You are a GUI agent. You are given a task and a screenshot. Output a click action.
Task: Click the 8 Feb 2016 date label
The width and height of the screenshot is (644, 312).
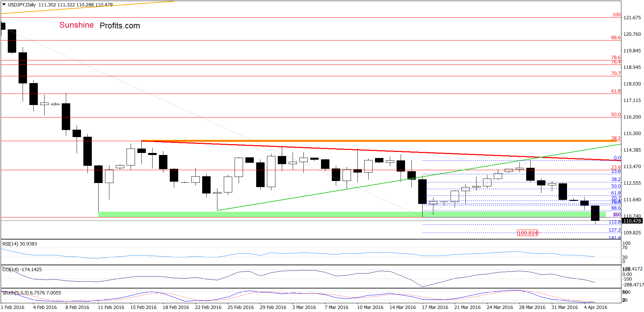[x=77, y=307]
